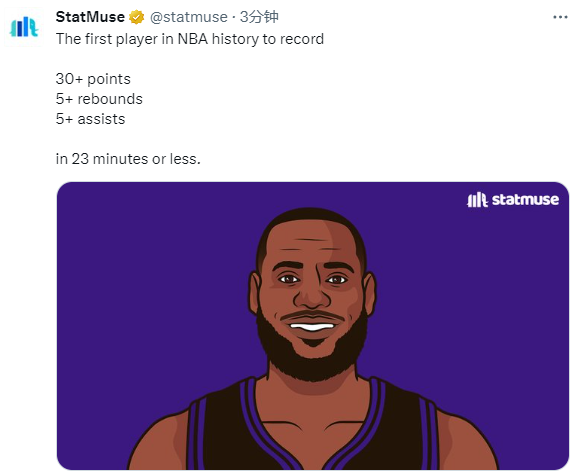Image resolution: width=578 pixels, height=472 pixels.
Task: Click the player's face in the illustration
Action: point(313,286)
